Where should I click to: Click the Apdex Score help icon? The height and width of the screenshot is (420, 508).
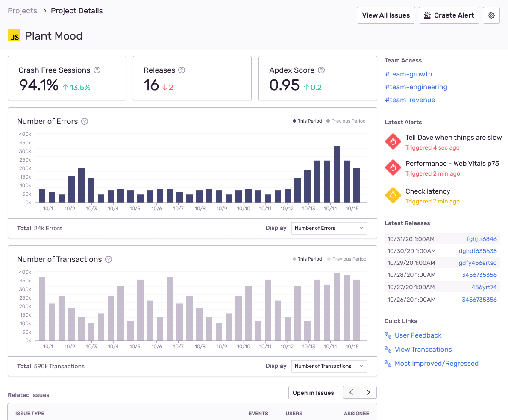tap(321, 70)
